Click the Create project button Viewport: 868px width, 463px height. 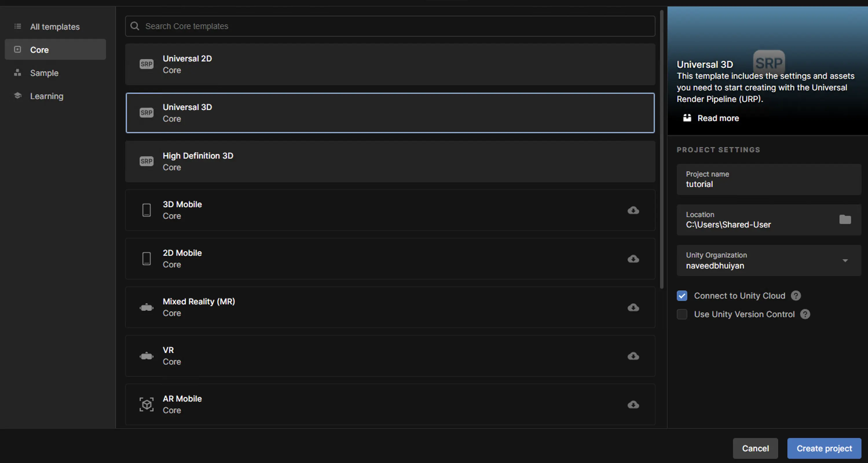(824, 449)
